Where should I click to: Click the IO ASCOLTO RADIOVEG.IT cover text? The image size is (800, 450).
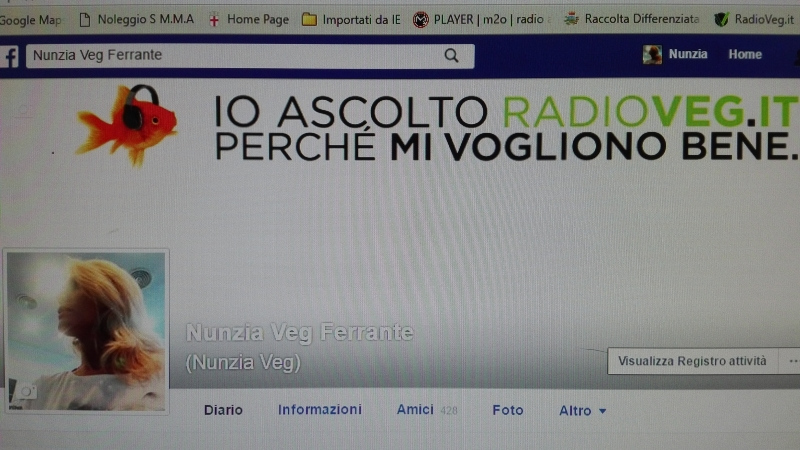pyautogui.click(x=505, y=128)
